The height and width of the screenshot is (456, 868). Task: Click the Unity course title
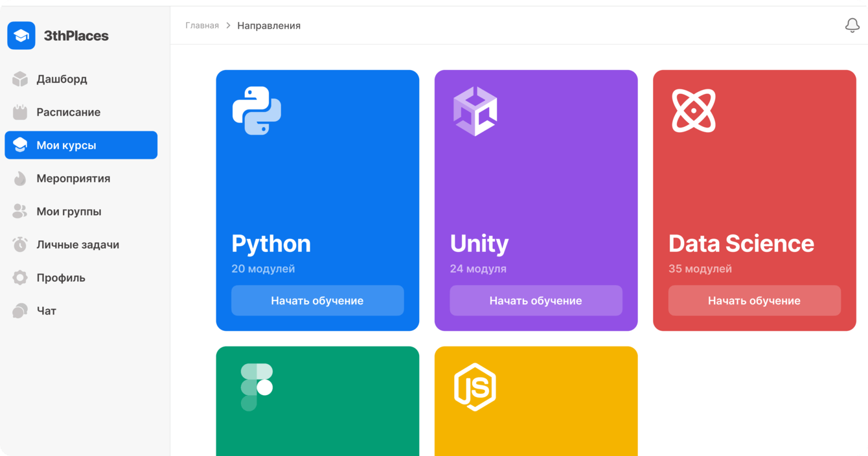[479, 244]
